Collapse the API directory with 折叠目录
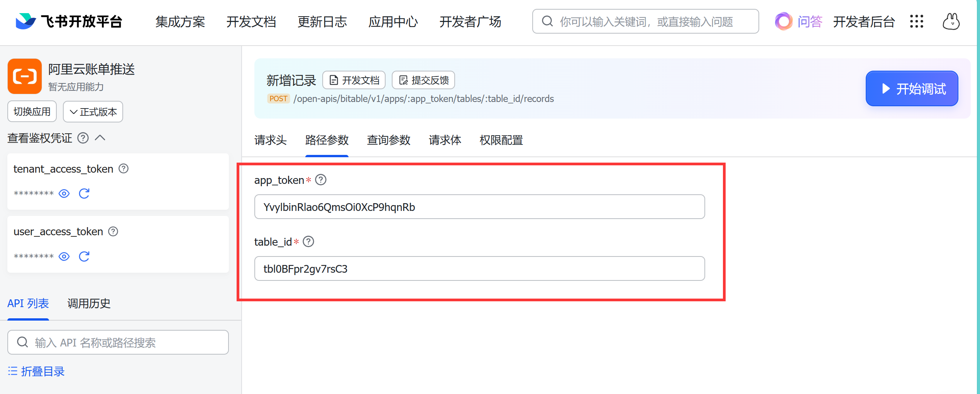Image resolution: width=980 pixels, height=394 pixels. (x=36, y=371)
